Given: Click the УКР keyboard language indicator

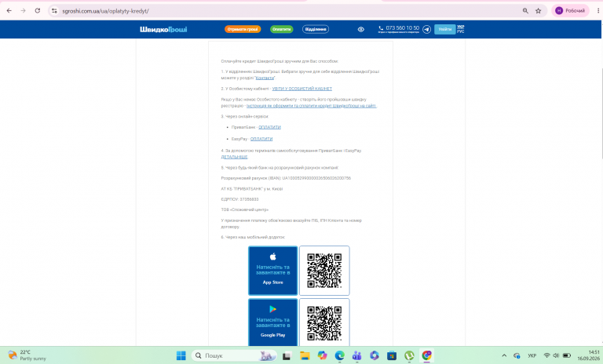Looking at the screenshot, I should coord(532,355).
